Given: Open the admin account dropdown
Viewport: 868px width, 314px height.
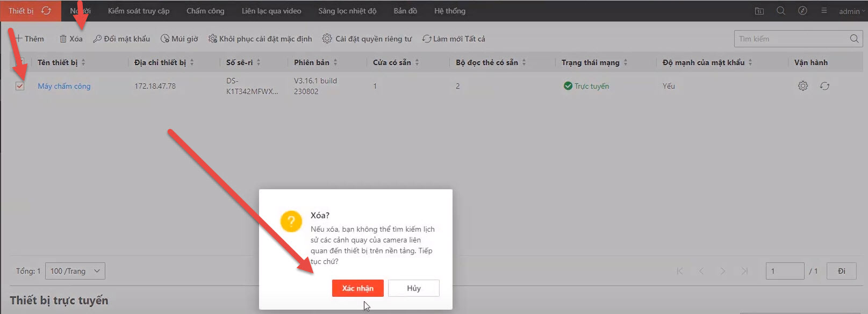Looking at the screenshot, I should 851,11.
